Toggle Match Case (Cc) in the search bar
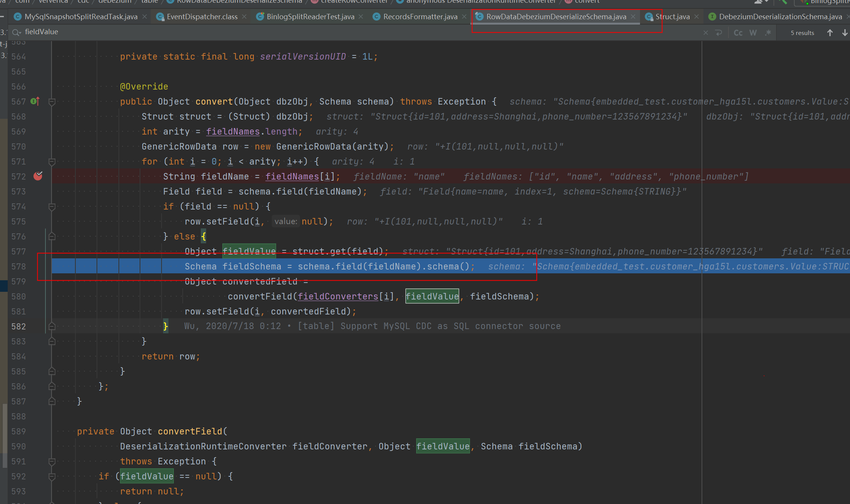This screenshot has height=504, width=850. coord(738,32)
